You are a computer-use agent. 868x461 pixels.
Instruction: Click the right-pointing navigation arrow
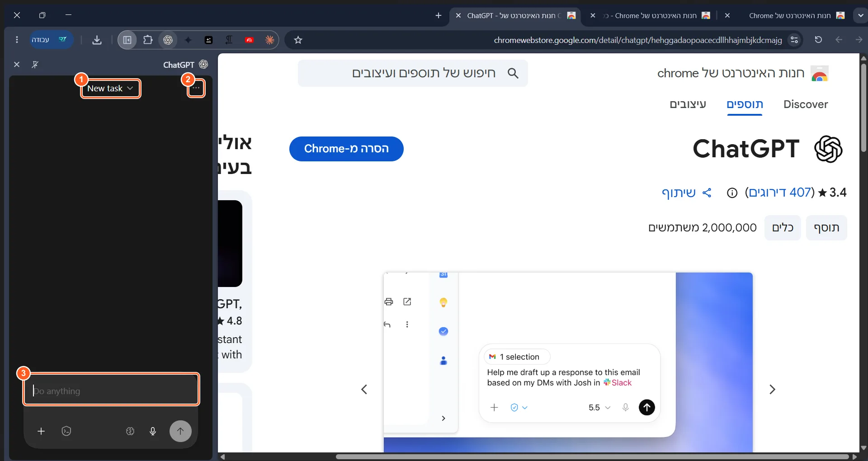click(x=859, y=40)
